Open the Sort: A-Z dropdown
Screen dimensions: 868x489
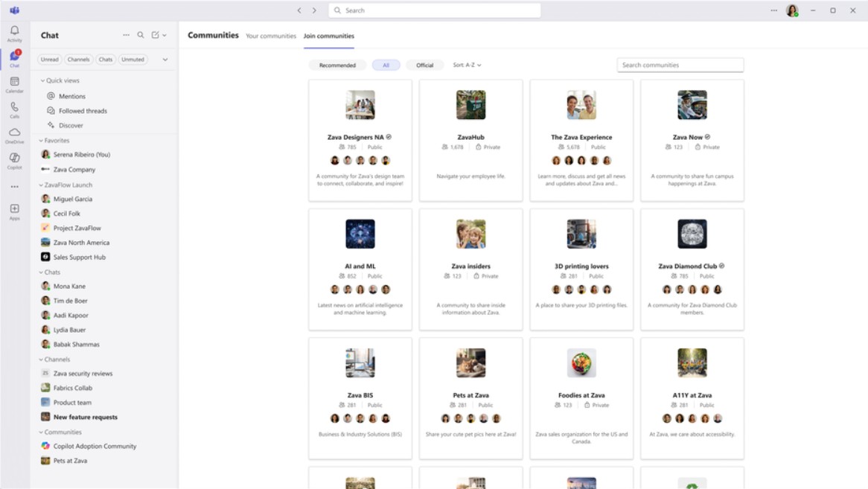coord(467,65)
